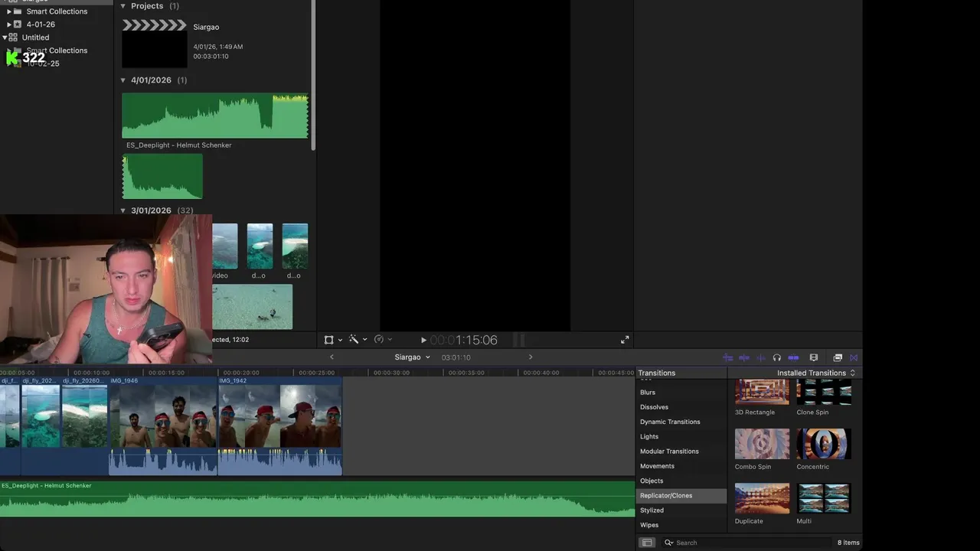Choose the Combo Spin transition thumbnail
980x551 pixels.
click(762, 444)
